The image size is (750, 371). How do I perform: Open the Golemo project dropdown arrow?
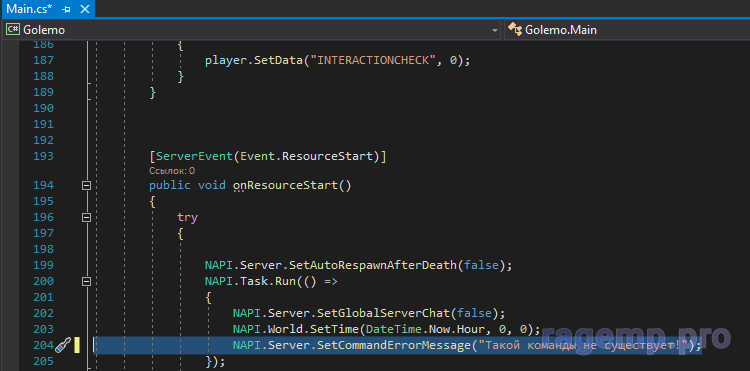point(495,30)
